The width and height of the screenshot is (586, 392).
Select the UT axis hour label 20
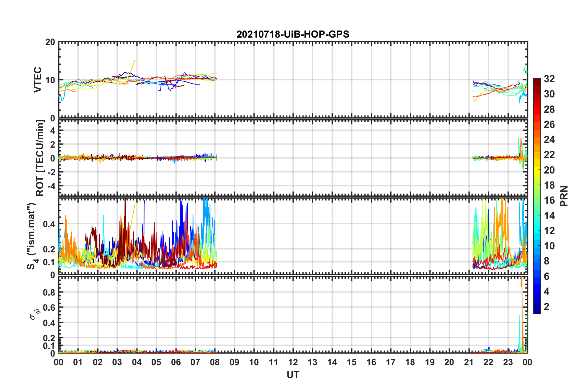point(449,362)
